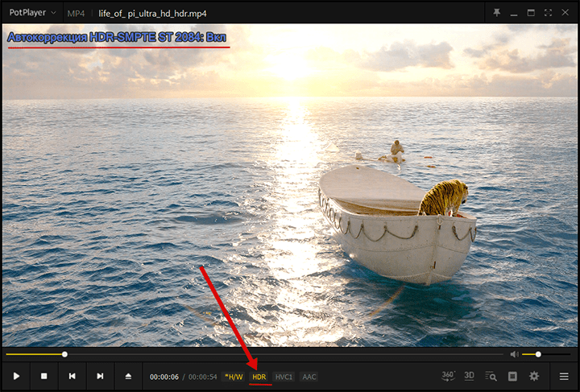Skip to the next track

pos(100,376)
